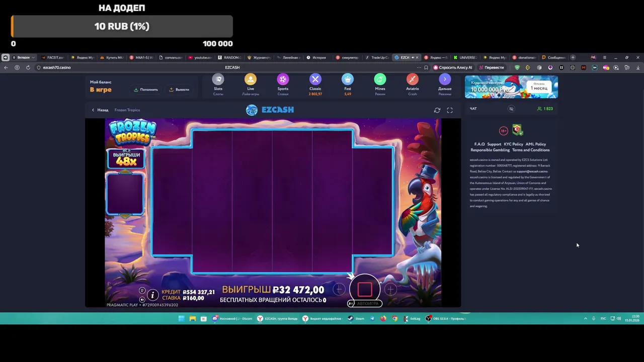Click the Пополнить deposit button
The height and width of the screenshot is (362, 644).
pos(146,89)
